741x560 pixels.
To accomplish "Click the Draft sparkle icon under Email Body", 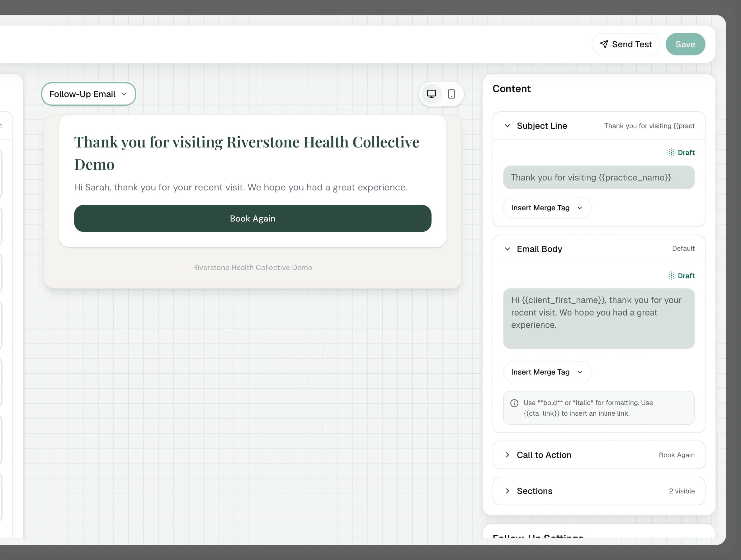I will point(671,275).
